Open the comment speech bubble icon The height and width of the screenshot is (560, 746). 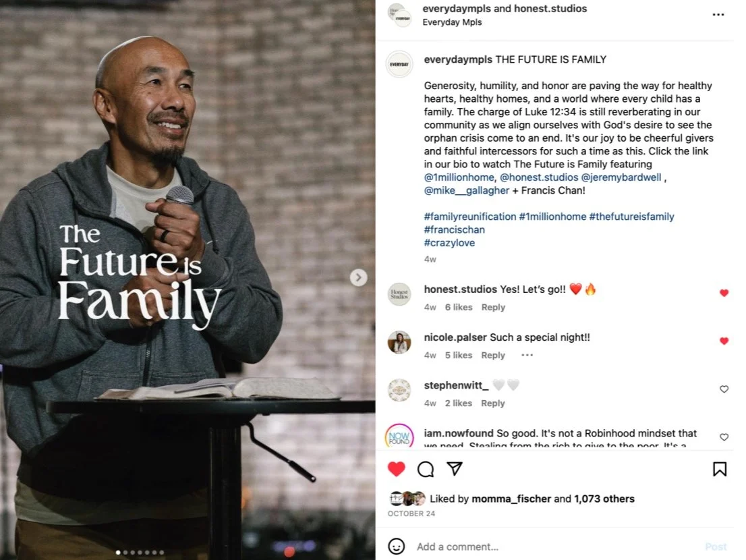[x=426, y=469]
